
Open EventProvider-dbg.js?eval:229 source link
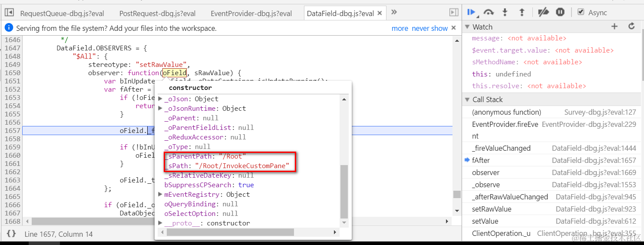point(589,124)
